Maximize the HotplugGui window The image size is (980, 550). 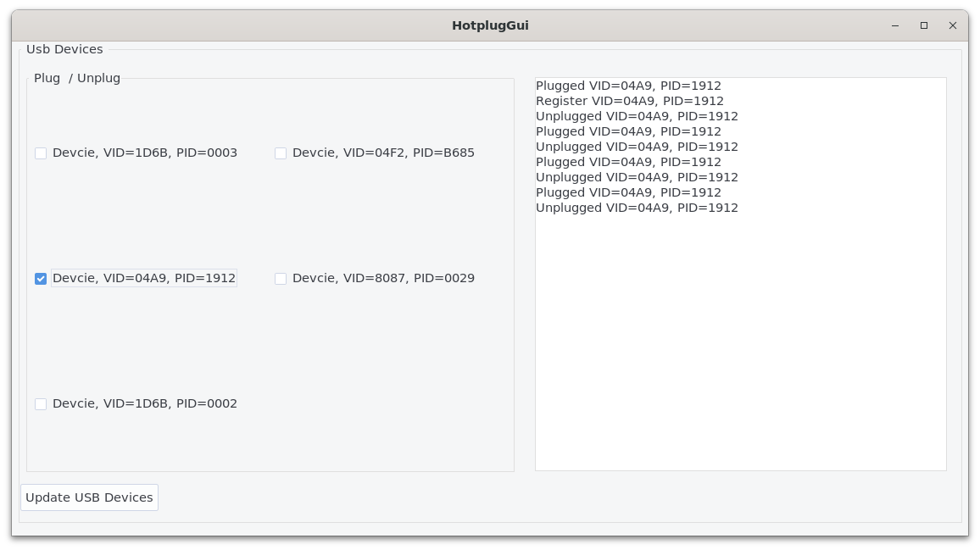pyautogui.click(x=924, y=25)
